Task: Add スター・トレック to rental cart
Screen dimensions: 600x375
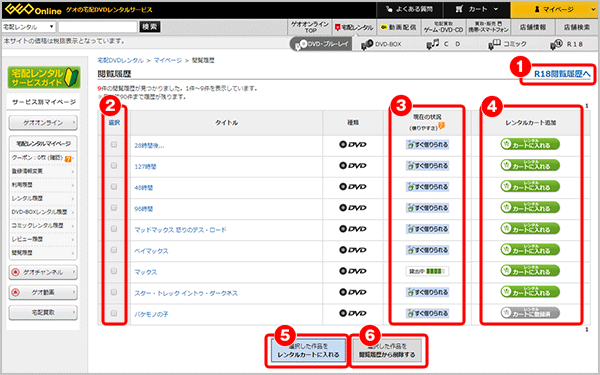Action: pos(530,292)
